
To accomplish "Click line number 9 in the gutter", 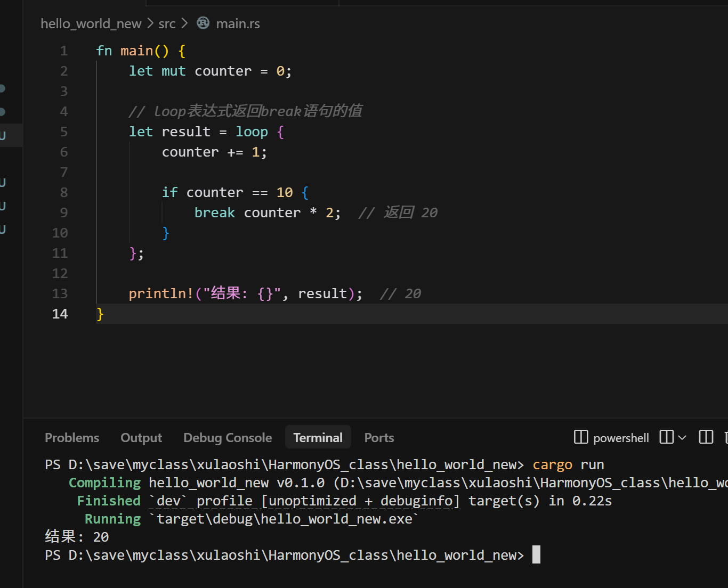I will pyautogui.click(x=64, y=213).
